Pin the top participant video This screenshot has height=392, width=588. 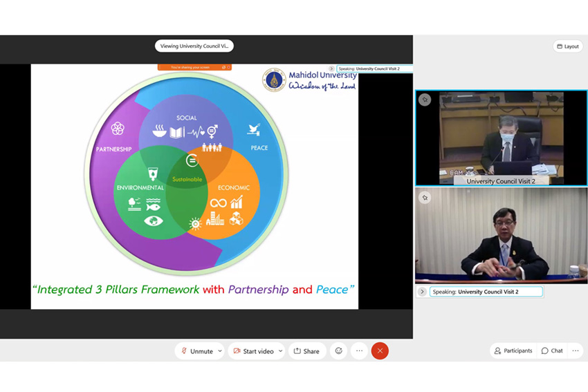pyautogui.click(x=425, y=100)
